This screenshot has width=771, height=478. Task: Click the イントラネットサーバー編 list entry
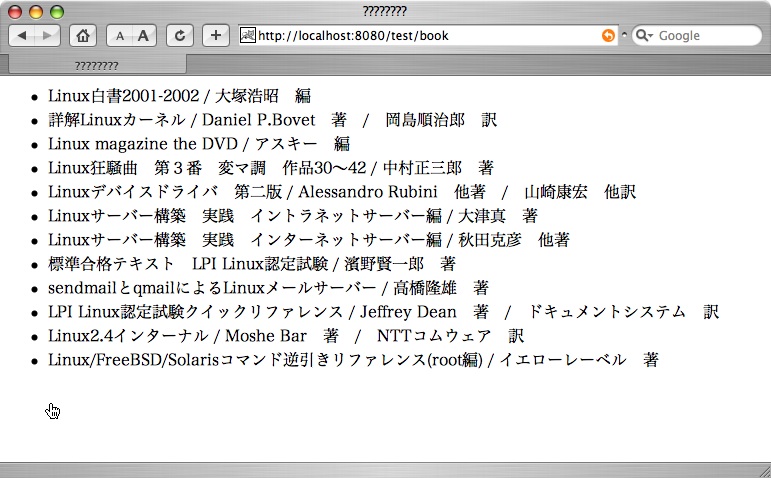coord(293,216)
